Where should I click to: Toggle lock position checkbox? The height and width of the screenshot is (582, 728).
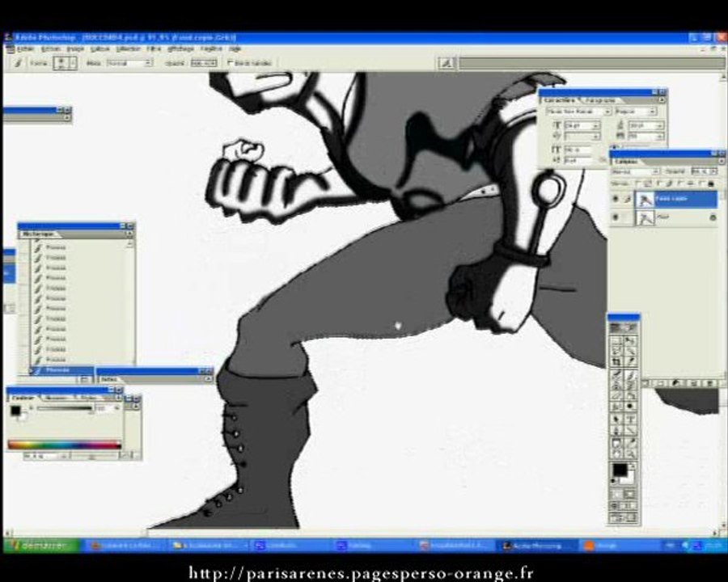pos(679,183)
